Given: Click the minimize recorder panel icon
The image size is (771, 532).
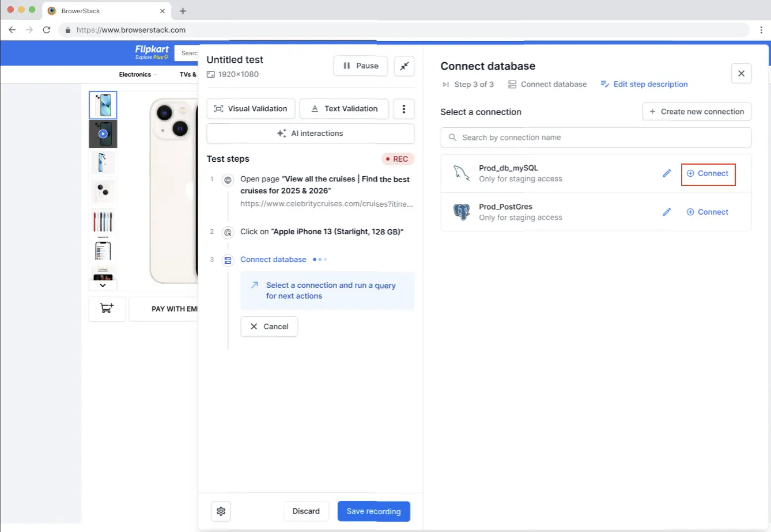Looking at the screenshot, I should click(x=404, y=66).
